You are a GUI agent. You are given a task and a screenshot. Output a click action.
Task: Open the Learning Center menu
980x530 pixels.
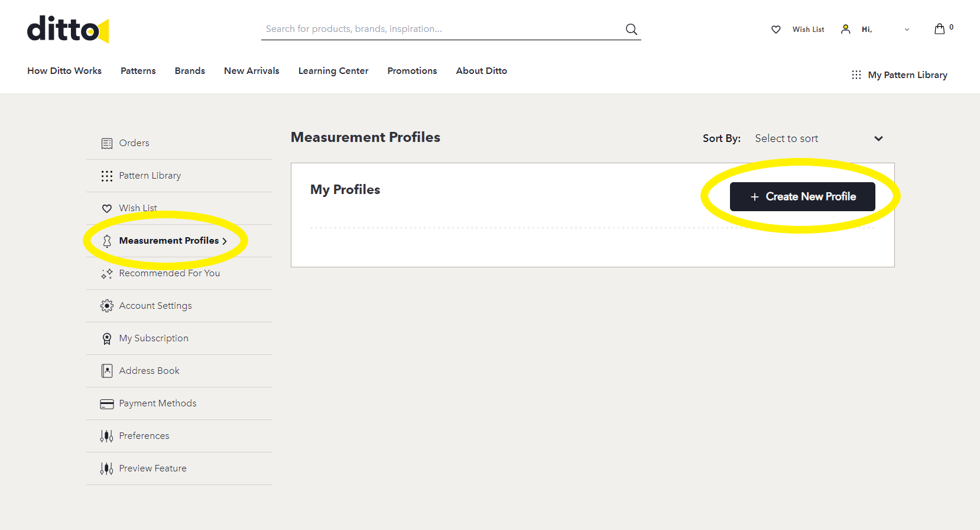(333, 70)
